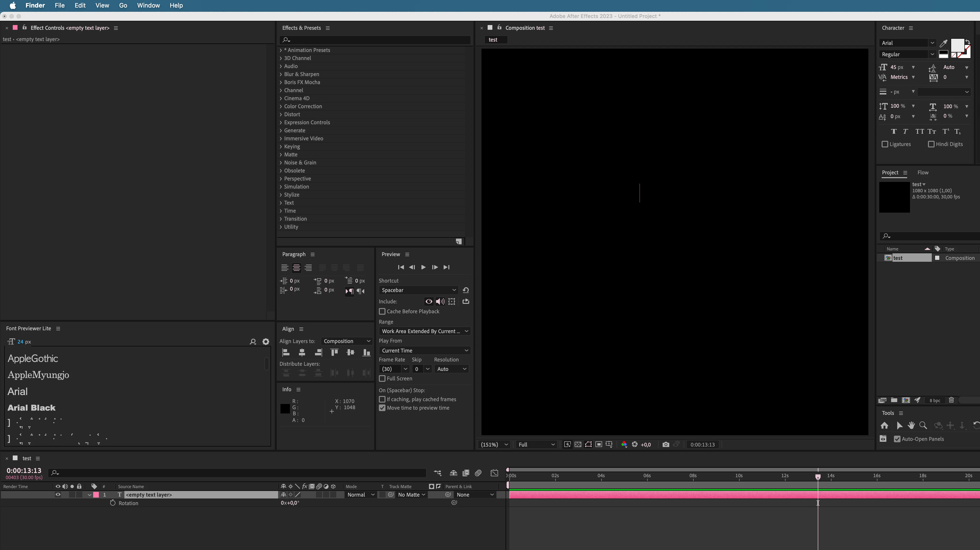Click the eyedropper in Character panel
Viewport: 980px width, 550px height.
click(x=944, y=43)
